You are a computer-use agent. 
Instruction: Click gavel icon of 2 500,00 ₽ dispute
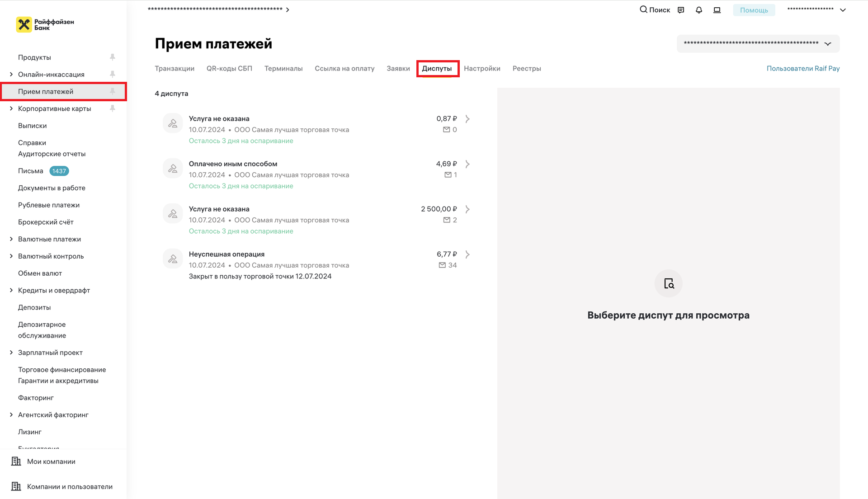click(x=173, y=213)
